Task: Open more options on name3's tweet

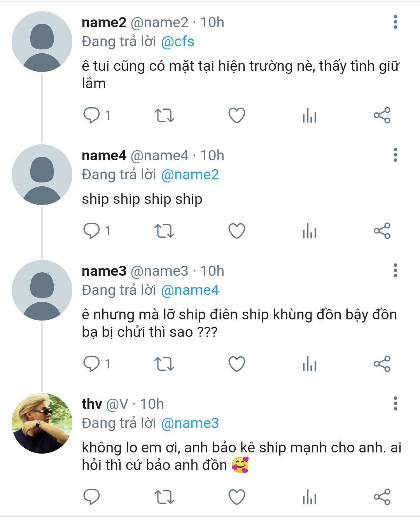Action: click(x=395, y=271)
